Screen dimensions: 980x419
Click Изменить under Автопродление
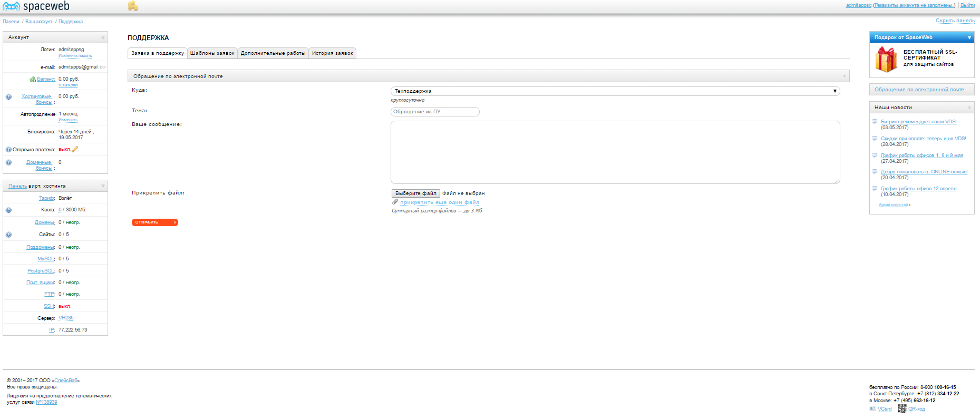pyautogui.click(x=68, y=120)
